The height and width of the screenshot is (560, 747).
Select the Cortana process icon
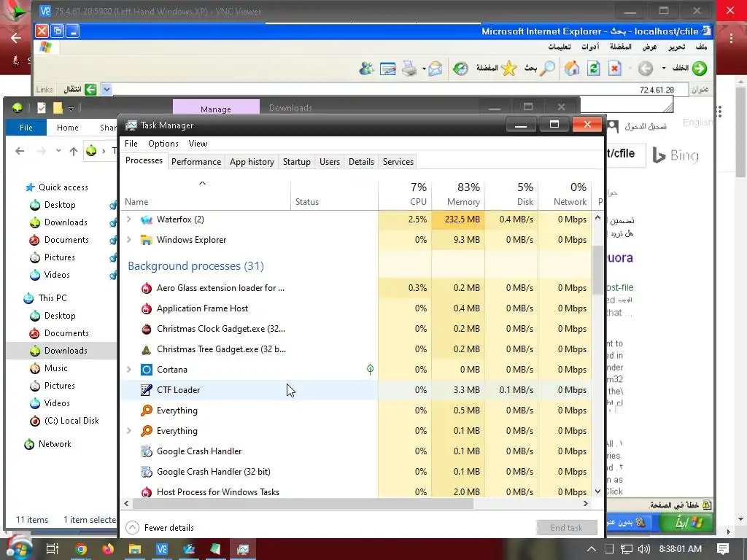click(146, 370)
